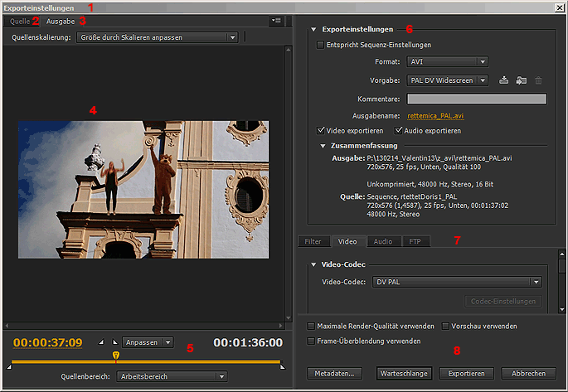Click the preview horizontal scrollbar left arrow
Viewport: 568px width, 392px height.
(x=7, y=326)
